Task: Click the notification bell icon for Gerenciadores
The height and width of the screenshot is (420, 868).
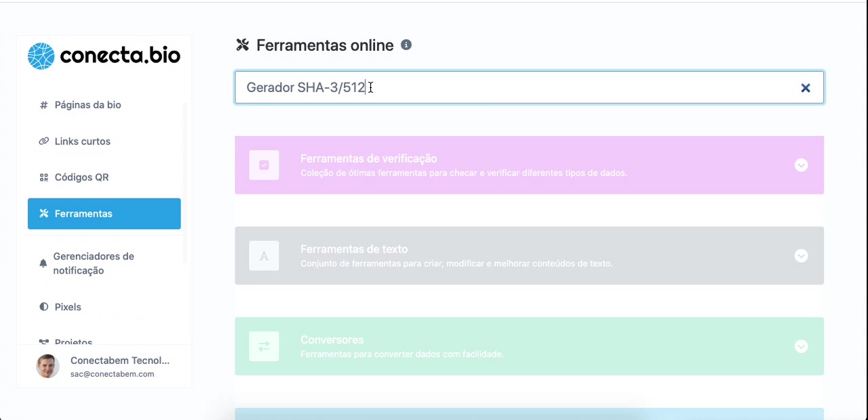Action: click(43, 263)
